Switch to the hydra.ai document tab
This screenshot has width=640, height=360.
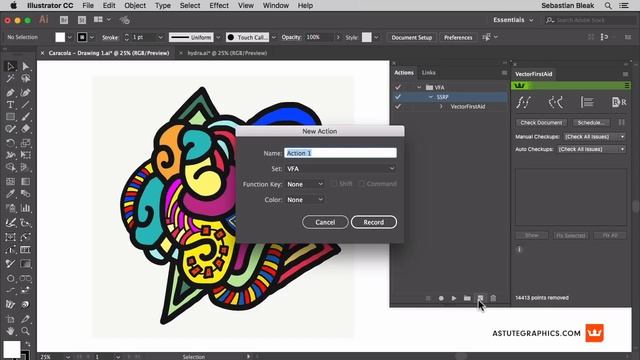(227, 53)
